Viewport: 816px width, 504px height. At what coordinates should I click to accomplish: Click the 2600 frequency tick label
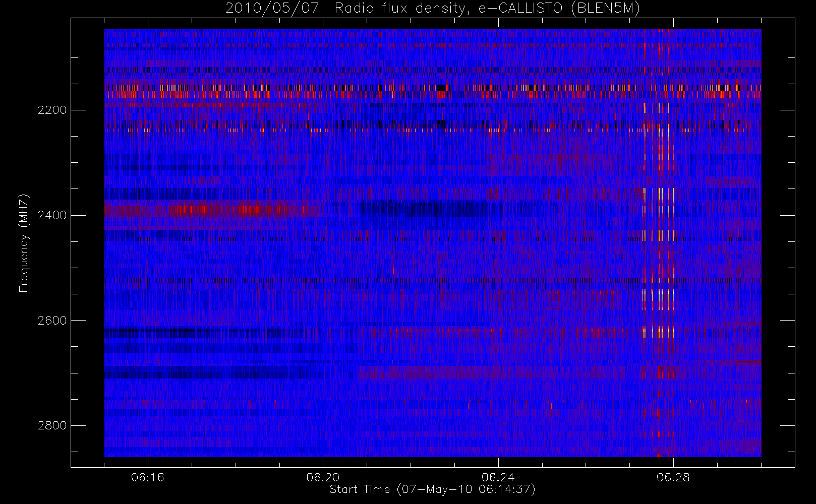(52, 321)
